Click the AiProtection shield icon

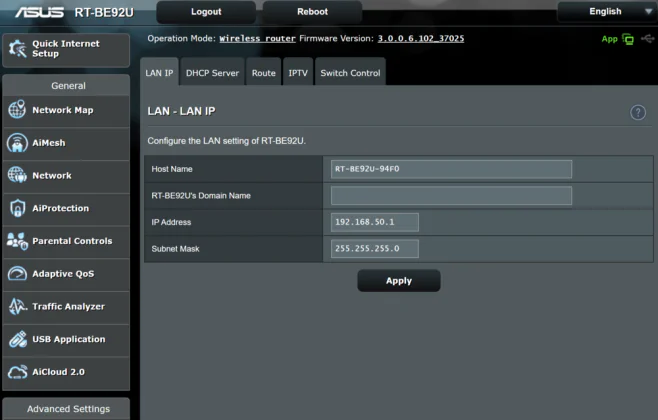17,208
